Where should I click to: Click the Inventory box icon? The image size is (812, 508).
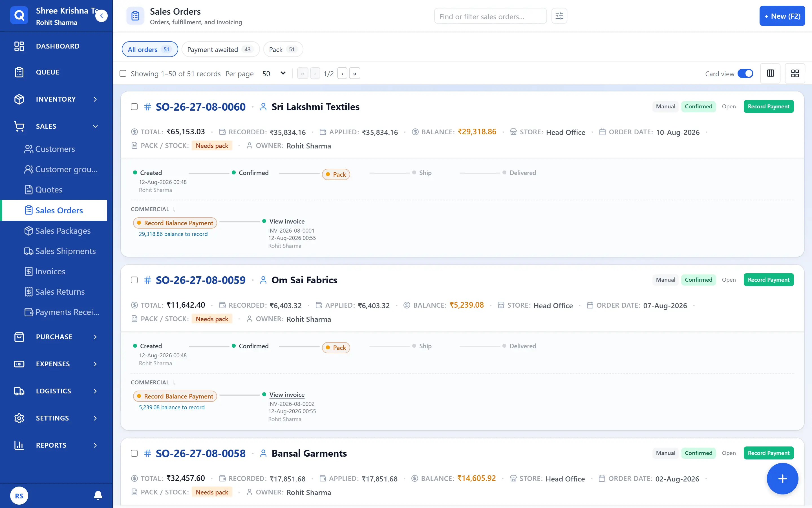coord(19,99)
